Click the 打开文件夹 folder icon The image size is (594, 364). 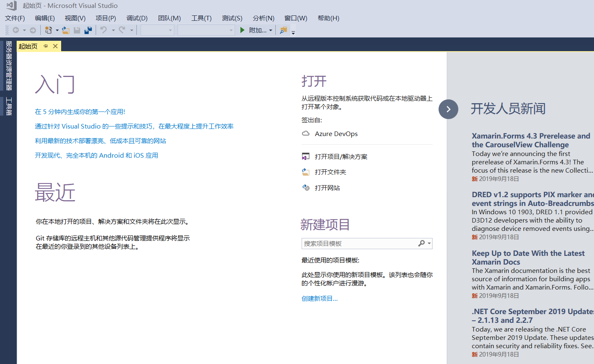[306, 172]
